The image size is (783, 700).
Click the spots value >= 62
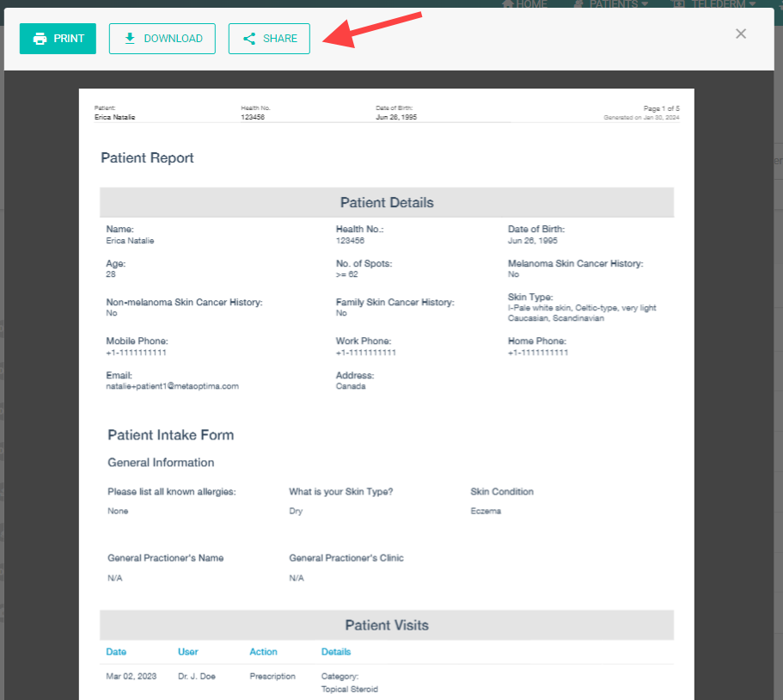coord(347,274)
